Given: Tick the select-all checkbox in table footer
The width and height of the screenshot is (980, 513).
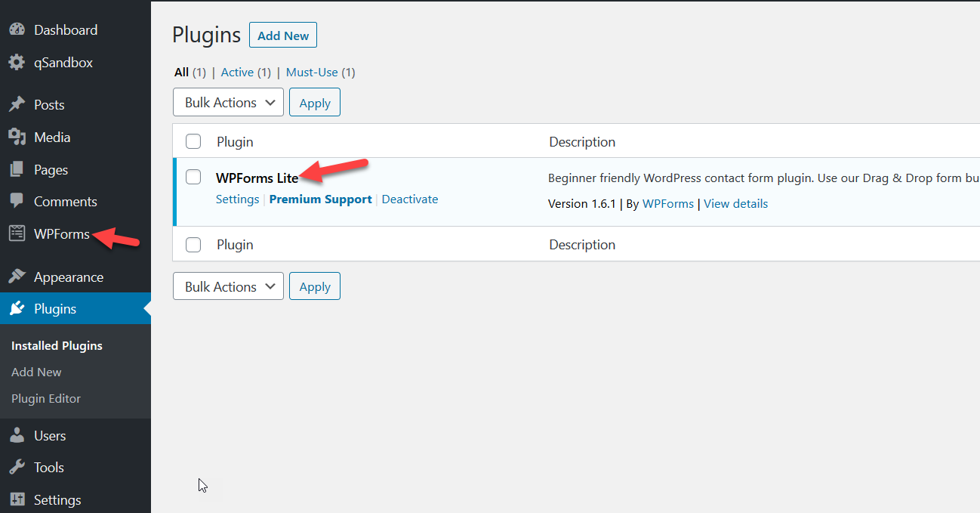Looking at the screenshot, I should tap(194, 245).
